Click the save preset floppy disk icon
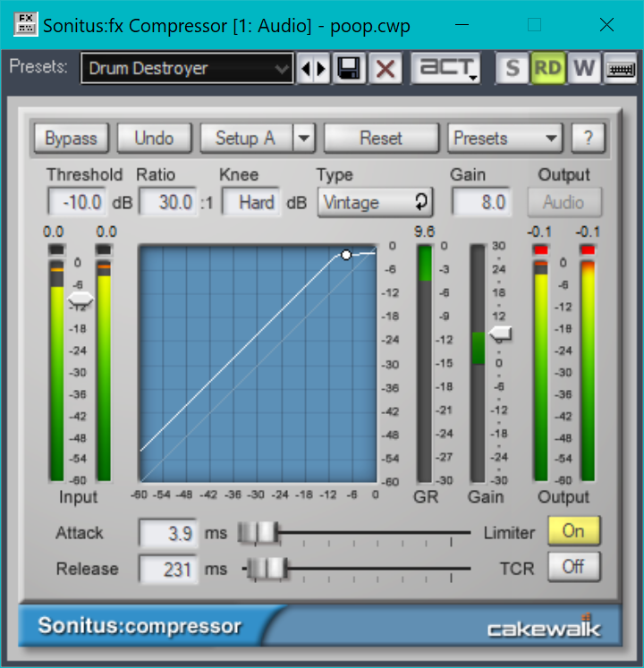 click(x=349, y=68)
